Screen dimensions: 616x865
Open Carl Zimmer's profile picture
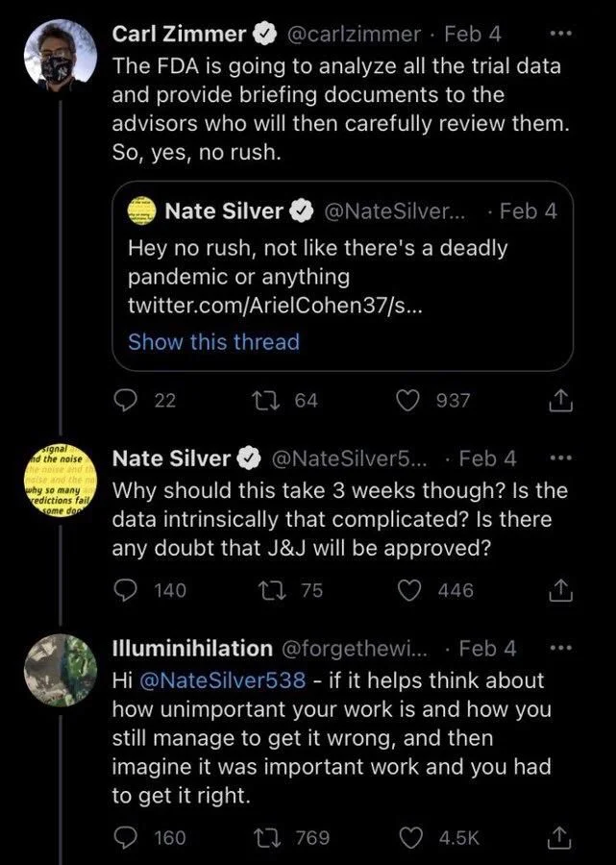[x=58, y=50]
